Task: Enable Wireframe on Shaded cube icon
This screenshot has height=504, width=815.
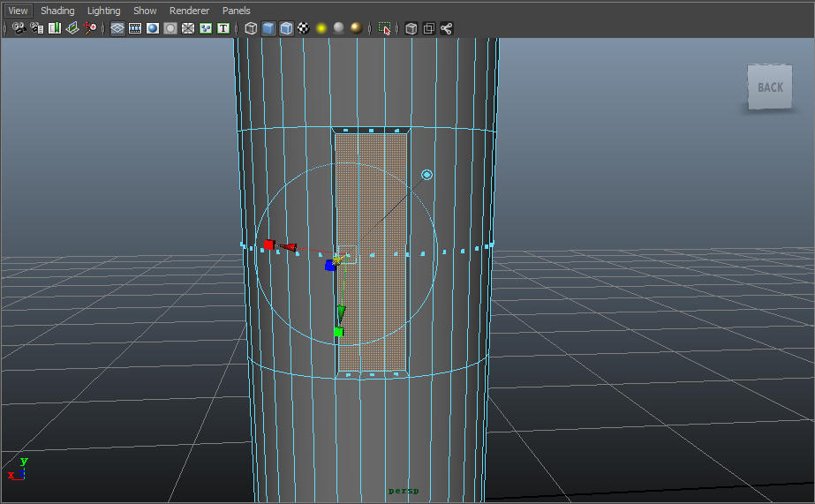Action: (x=286, y=28)
